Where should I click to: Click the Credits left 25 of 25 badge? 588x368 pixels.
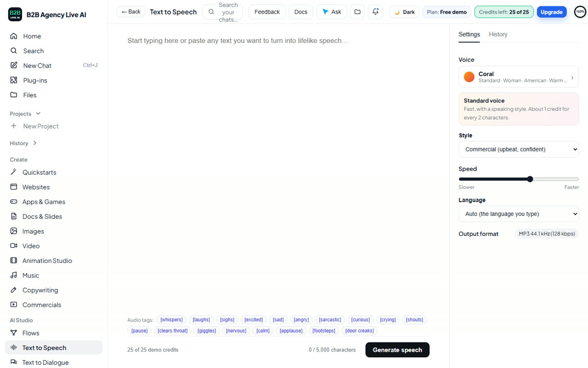504,12
